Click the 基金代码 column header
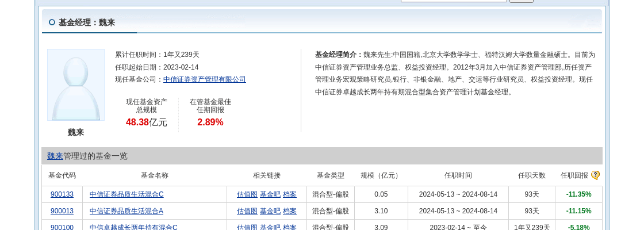Screen dimensions: 644x230 (x=62, y=175)
